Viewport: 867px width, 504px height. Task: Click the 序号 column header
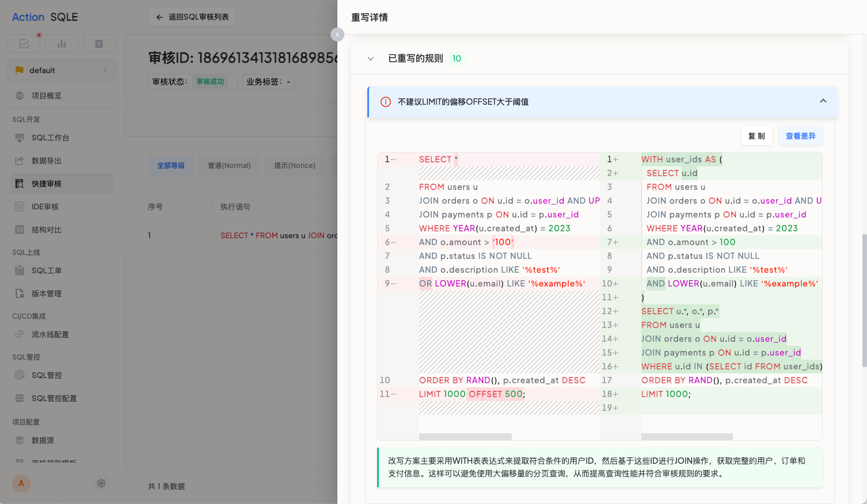[155, 207]
